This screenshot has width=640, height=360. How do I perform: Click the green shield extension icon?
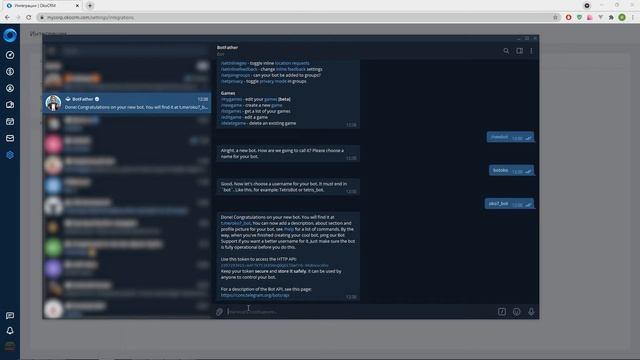point(579,17)
